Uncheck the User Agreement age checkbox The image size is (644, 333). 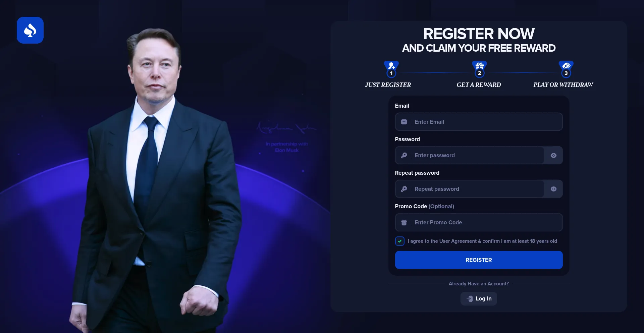(399, 241)
